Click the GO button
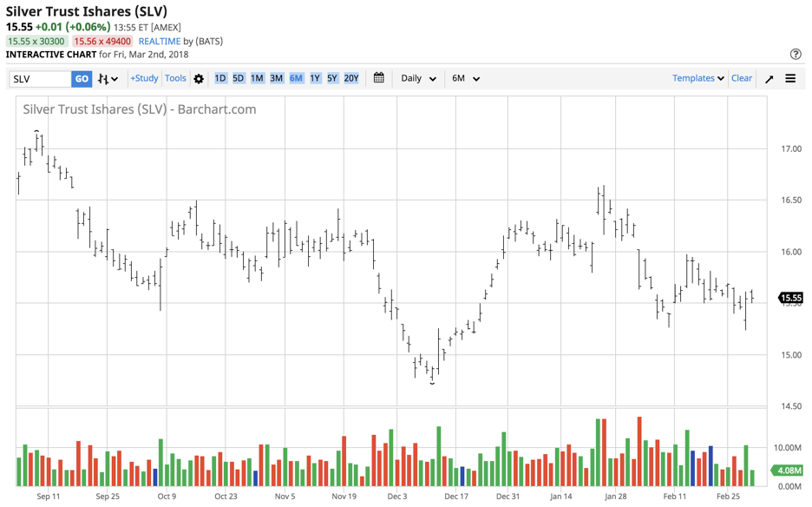This screenshot has width=812, height=507. [82, 79]
